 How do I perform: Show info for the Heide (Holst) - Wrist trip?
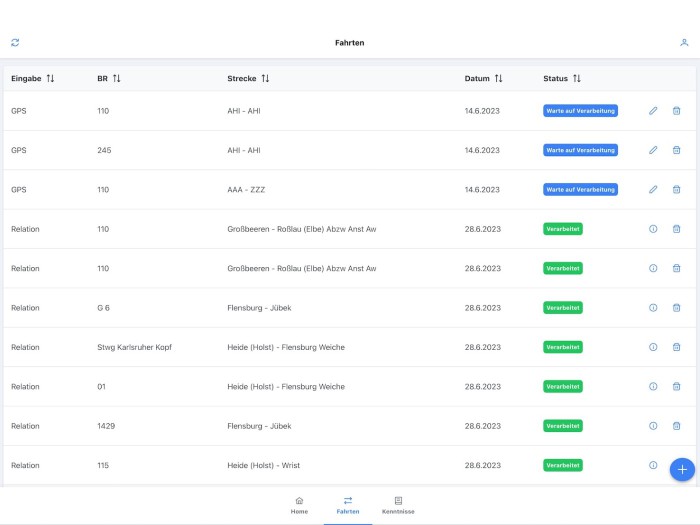tap(653, 465)
